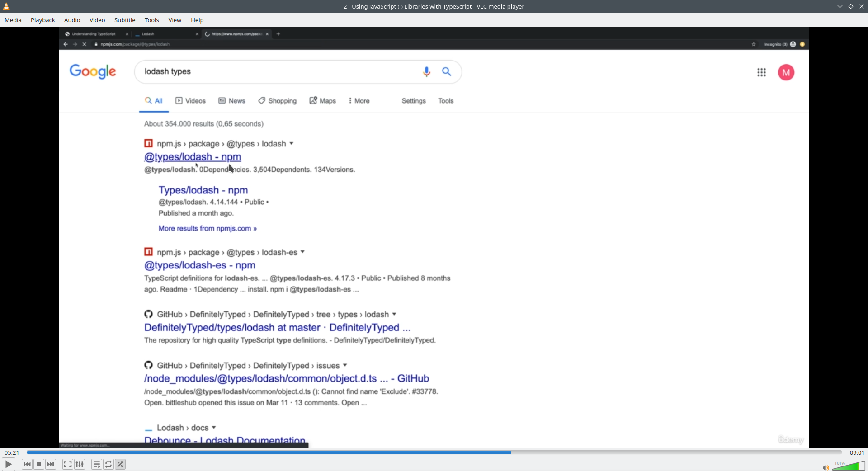Open the Audio menu
Viewport: 868px width, 471px height.
coord(72,20)
